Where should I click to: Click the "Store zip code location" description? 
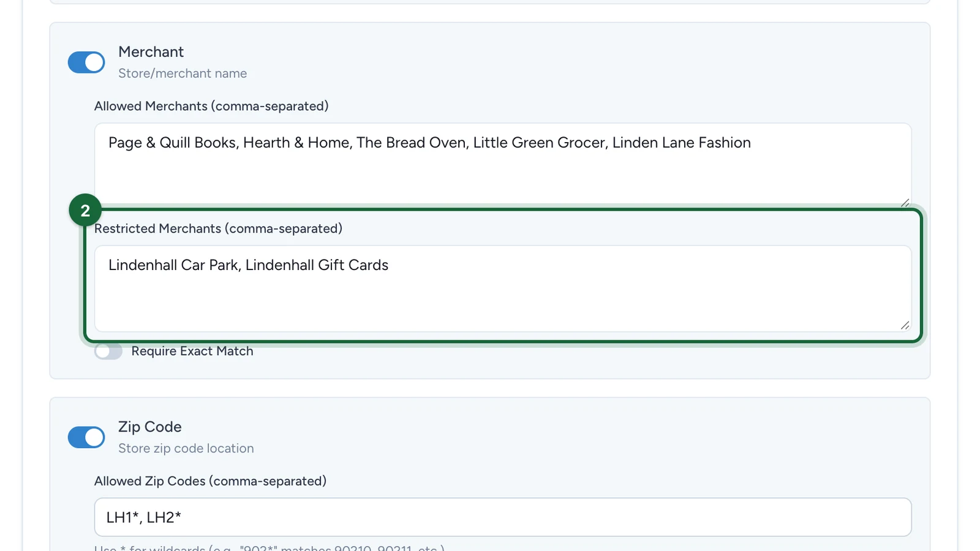pyautogui.click(x=186, y=448)
